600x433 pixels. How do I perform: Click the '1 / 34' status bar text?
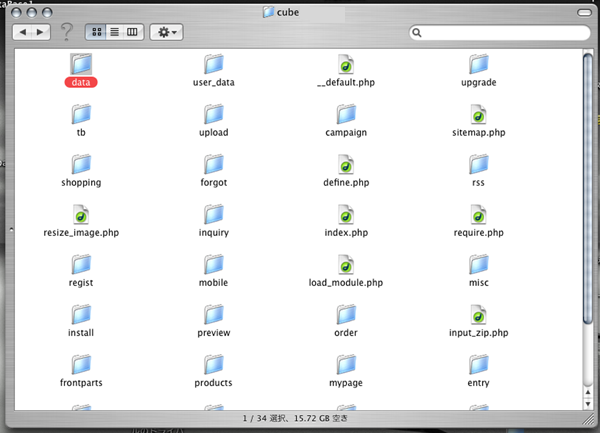(x=254, y=418)
